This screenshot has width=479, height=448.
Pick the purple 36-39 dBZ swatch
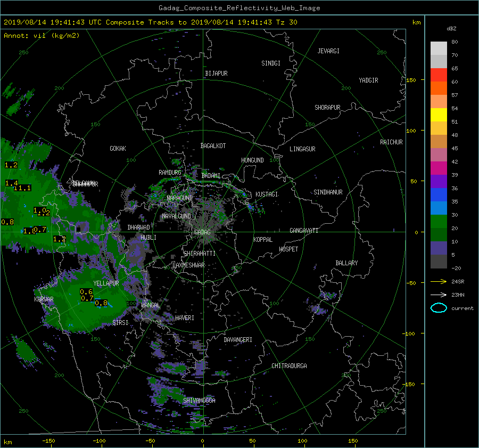click(x=439, y=181)
